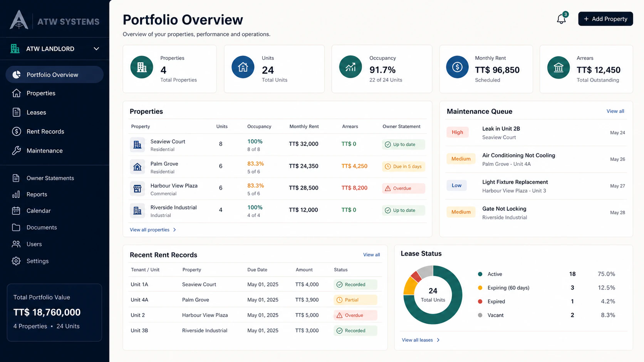644x362 pixels.
Task: Click the Rent Records dollar-circle icon
Action: 16,131
